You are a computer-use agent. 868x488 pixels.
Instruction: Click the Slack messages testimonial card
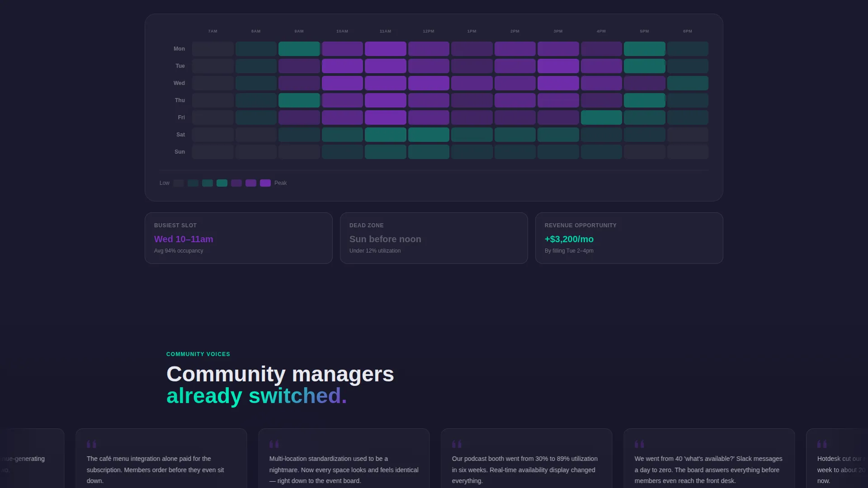[709, 458]
